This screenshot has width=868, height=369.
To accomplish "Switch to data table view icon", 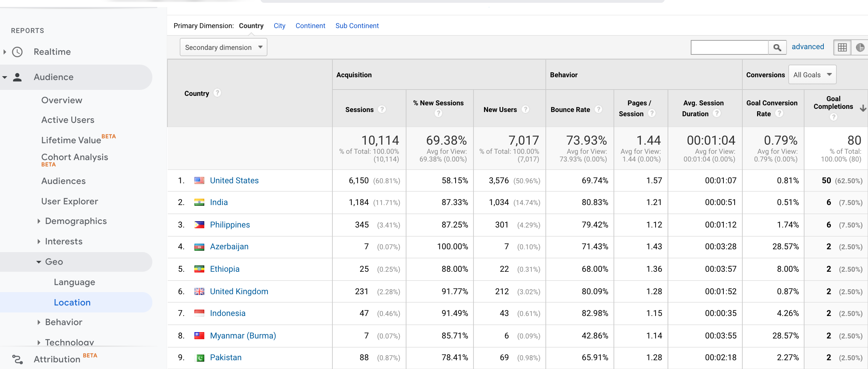I will click(842, 47).
